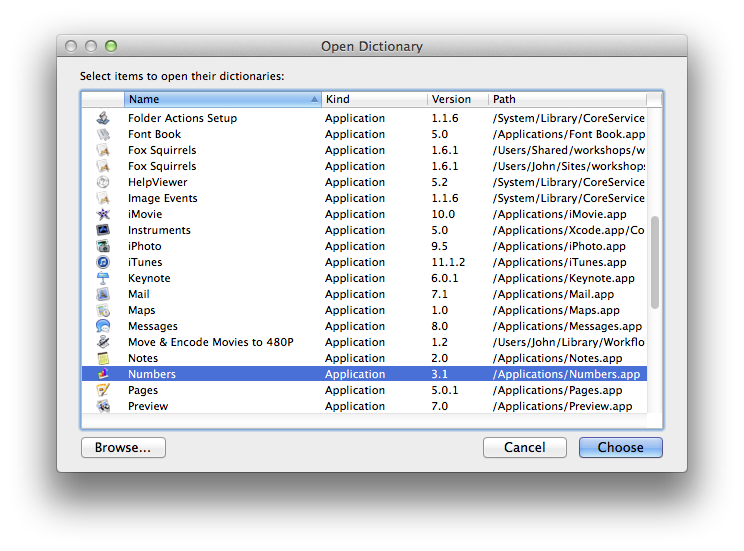Viewport: 744px width, 551px height.
Task: Click the Choose button
Action: pyautogui.click(x=621, y=448)
